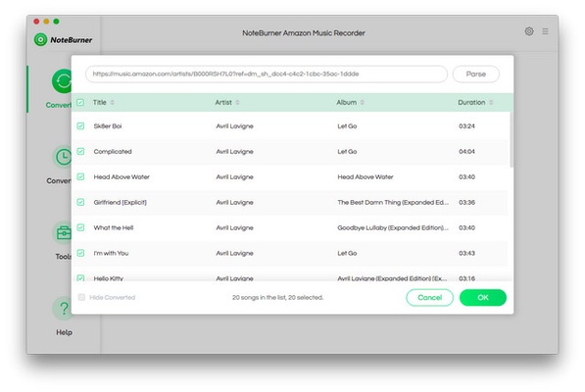The height and width of the screenshot is (392, 585).
Task: Select the Girlfriend [Explicit] title text
Action: tap(121, 202)
